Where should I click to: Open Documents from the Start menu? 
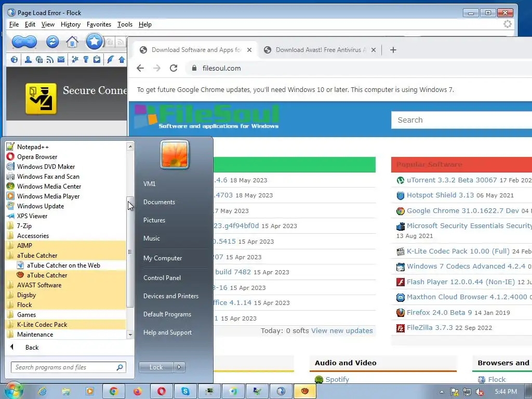(159, 202)
